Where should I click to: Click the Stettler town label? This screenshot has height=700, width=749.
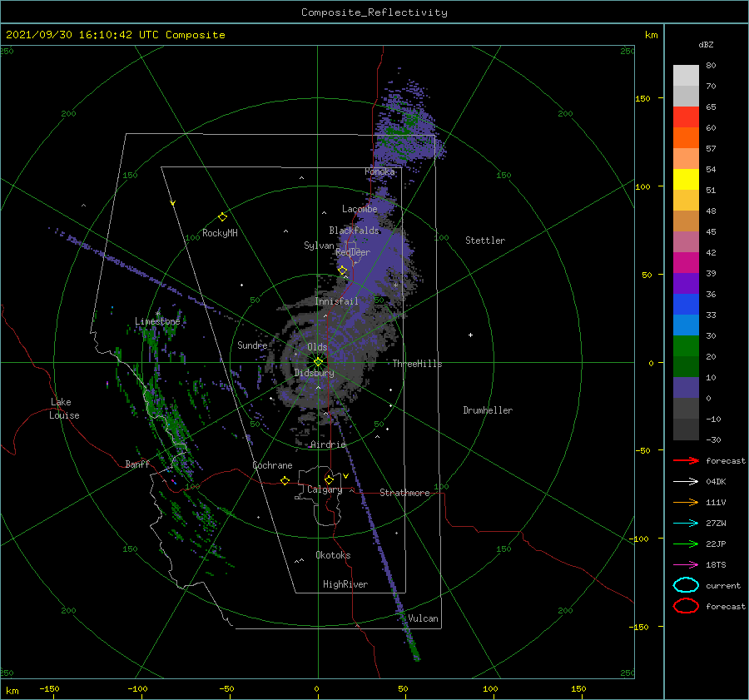click(485, 241)
